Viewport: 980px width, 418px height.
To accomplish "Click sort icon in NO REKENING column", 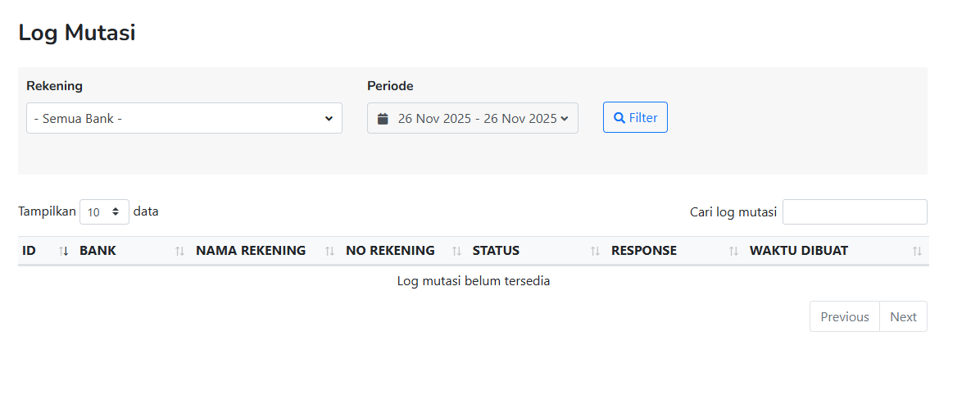I will pyautogui.click(x=457, y=251).
